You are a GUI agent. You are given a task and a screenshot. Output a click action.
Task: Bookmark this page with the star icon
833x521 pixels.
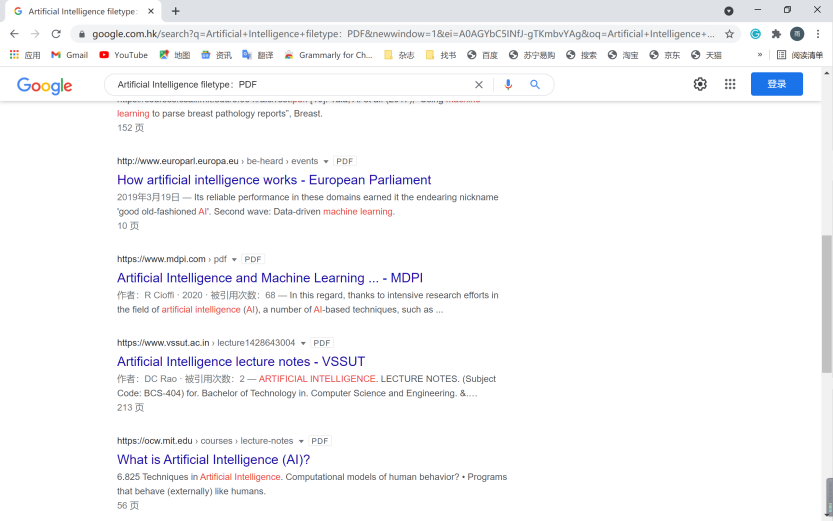pyautogui.click(x=729, y=34)
